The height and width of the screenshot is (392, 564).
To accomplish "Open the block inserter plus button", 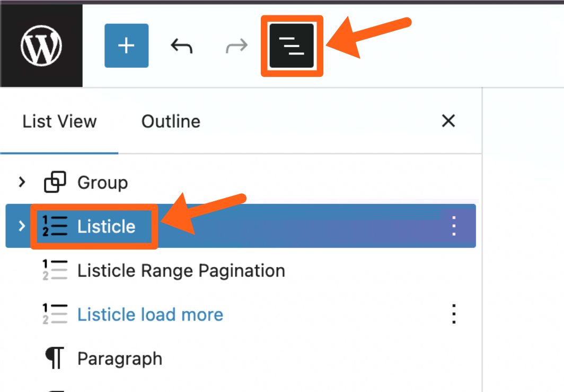I will [126, 46].
